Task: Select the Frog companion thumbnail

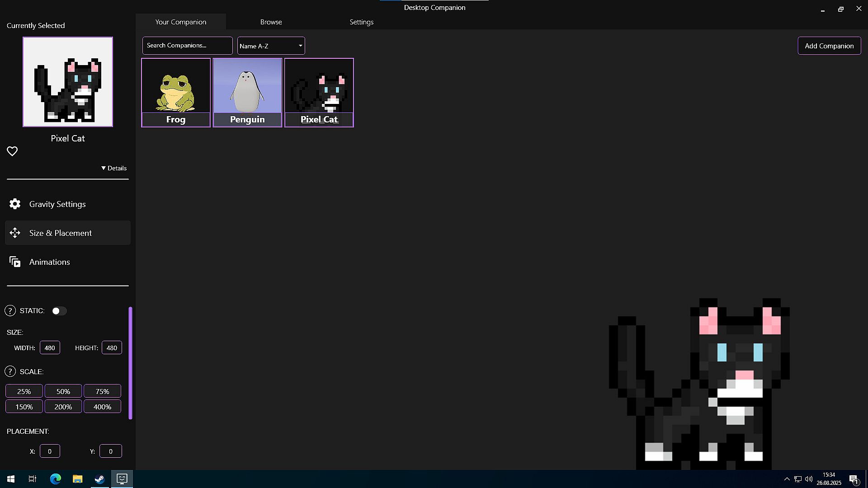Action: pos(176,92)
